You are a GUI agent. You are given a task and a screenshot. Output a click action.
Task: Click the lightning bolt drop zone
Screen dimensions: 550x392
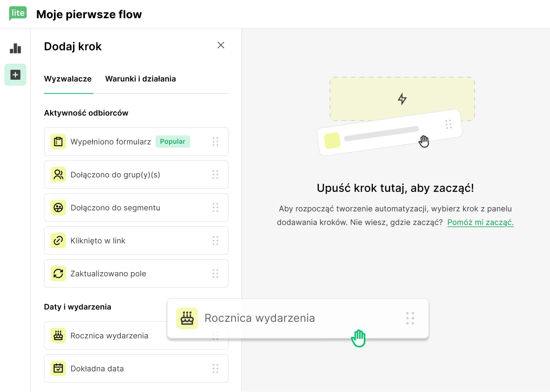pyautogui.click(x=402, y=99)
